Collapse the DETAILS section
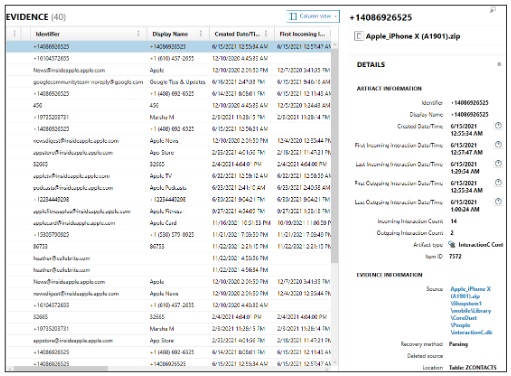 pyautogui.click(x=499, y=64)
